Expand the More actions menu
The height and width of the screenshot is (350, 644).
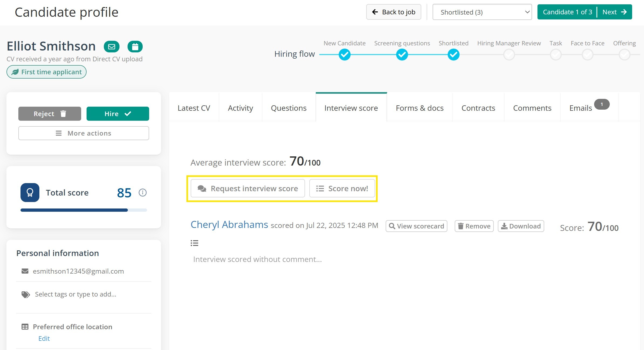pos(84,133)
